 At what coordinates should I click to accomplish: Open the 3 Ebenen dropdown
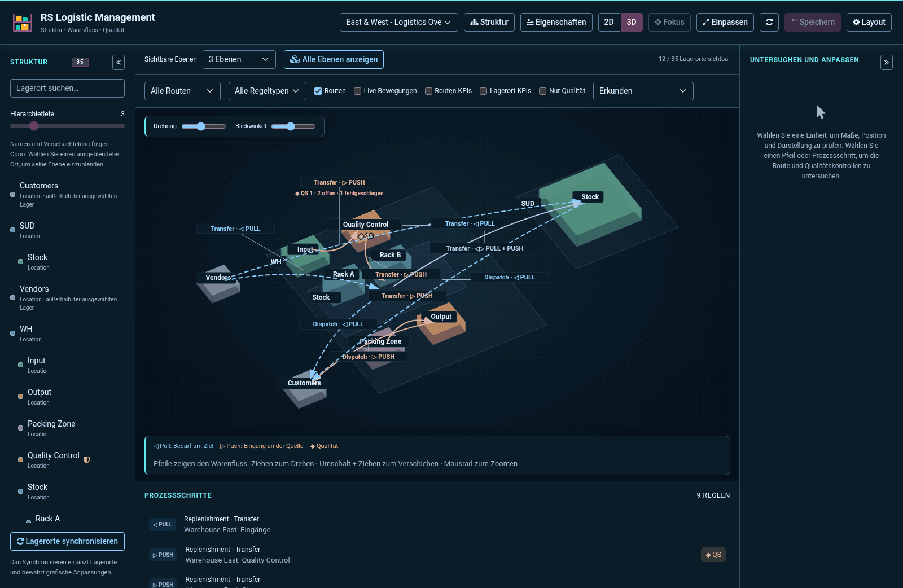tap(239, 59)
